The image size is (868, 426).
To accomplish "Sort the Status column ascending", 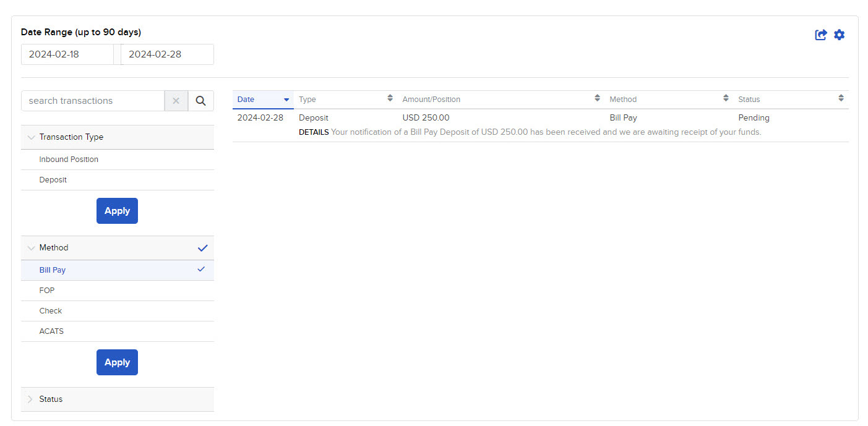I will [x=841, y=98].
